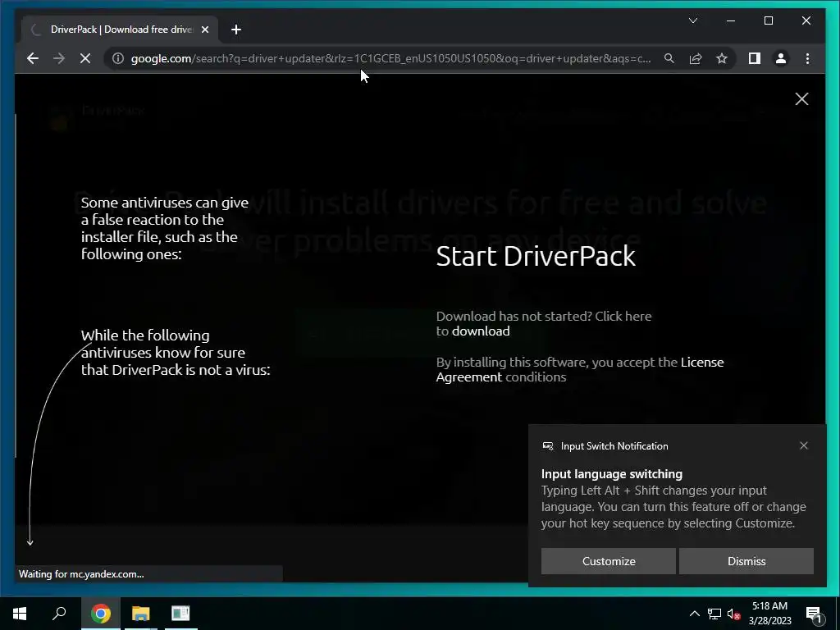Close the Input Switch Notification
The width and height of the screenshot is (840, 630).
pos(804,445)
